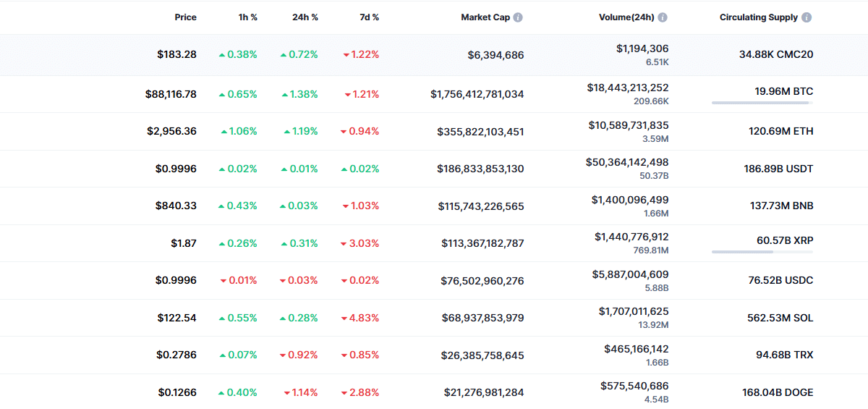The height and width of the screenshot is (409, 868).
Task: Select the 168.04B DOGE supply cell
Action: click(x=778, y=393)
